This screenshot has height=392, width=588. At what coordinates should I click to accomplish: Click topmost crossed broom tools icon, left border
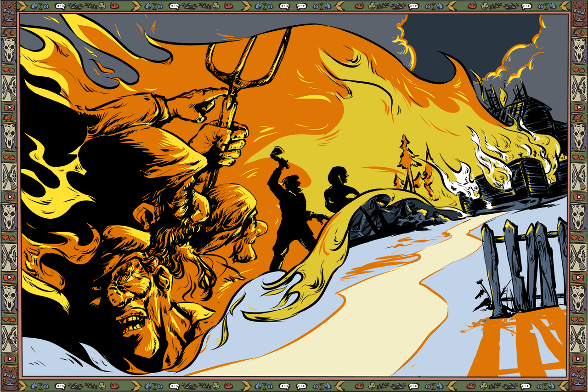[8, 89]
